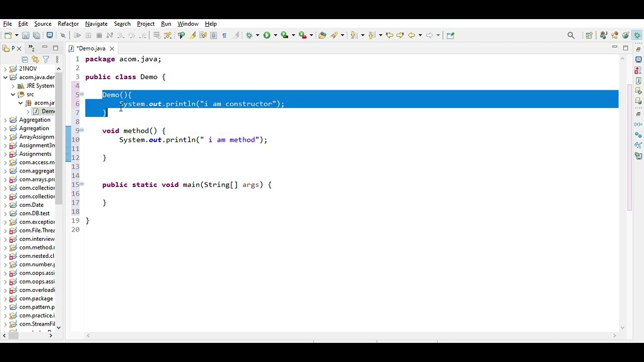Click the Open Type toolbar icon
Viewport: 644px width, 362px height.
(322, 35)
